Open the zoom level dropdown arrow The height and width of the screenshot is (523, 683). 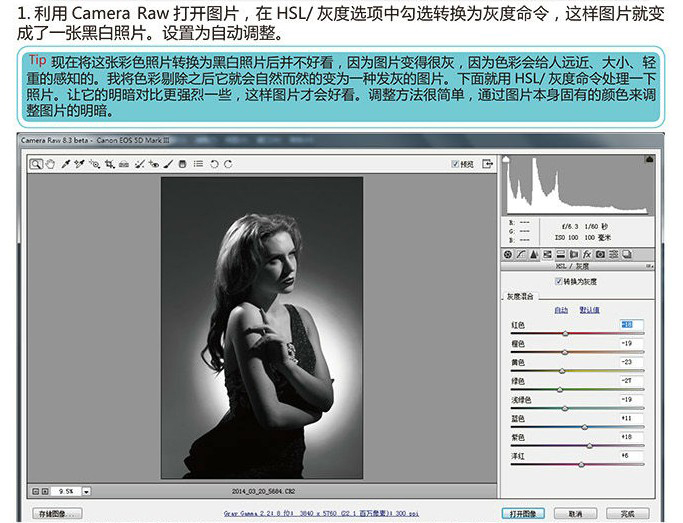pyautogui.click(x=86, y=492)
